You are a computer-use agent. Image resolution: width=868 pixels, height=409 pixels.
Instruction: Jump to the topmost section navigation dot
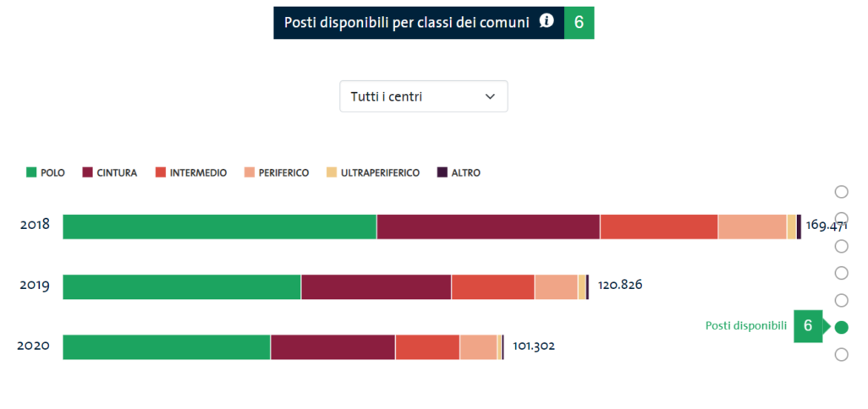tap(841, 192)
